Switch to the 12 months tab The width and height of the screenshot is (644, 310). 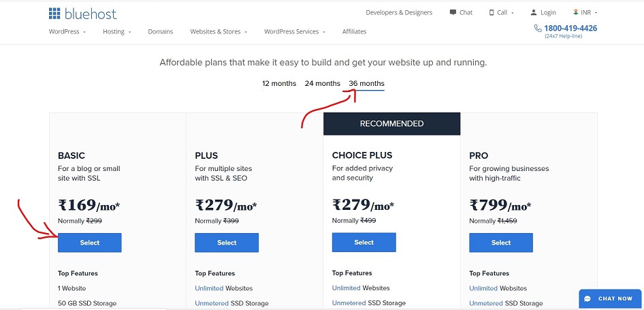(279, 83)
